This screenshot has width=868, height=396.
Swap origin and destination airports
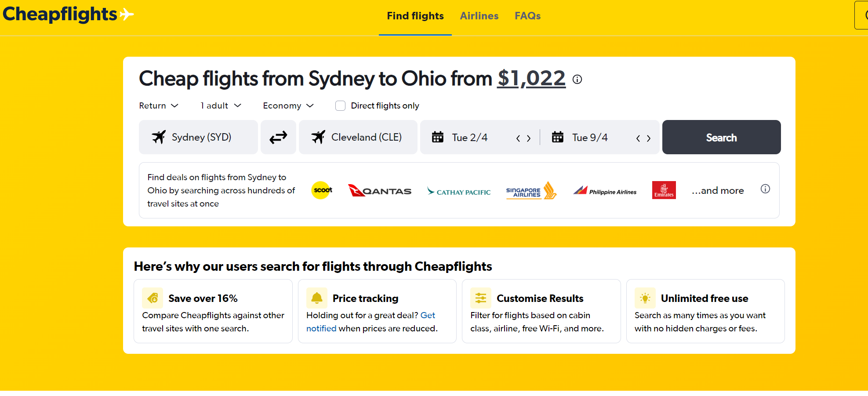click(278, 137)
